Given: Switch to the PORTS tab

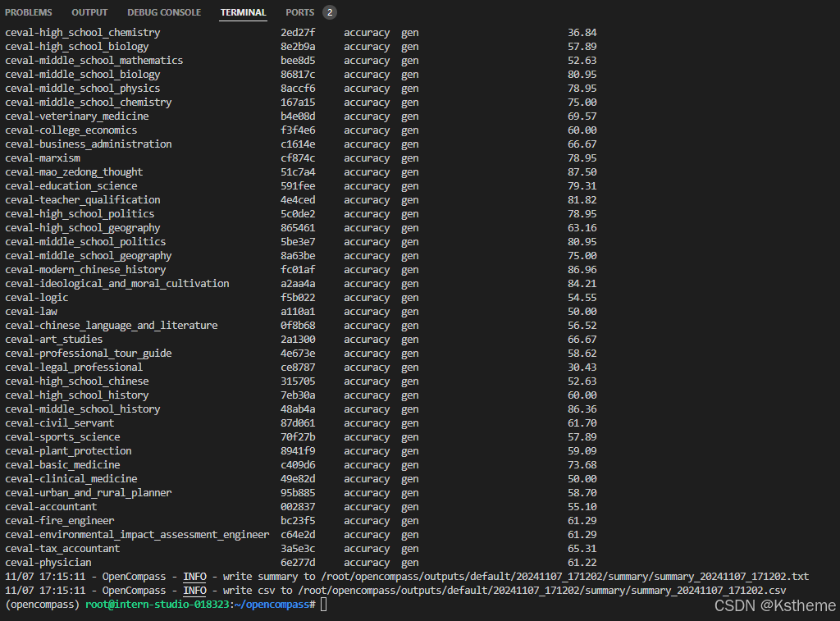Looking at the screenshot, I should click(x=300, y=12).
